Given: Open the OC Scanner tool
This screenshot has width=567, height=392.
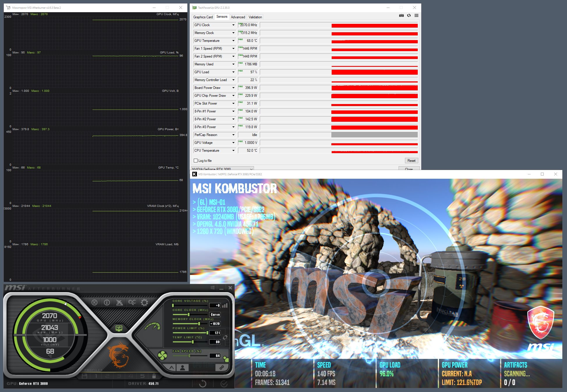Looking at the screenshot, I should (x=132, y=302).
